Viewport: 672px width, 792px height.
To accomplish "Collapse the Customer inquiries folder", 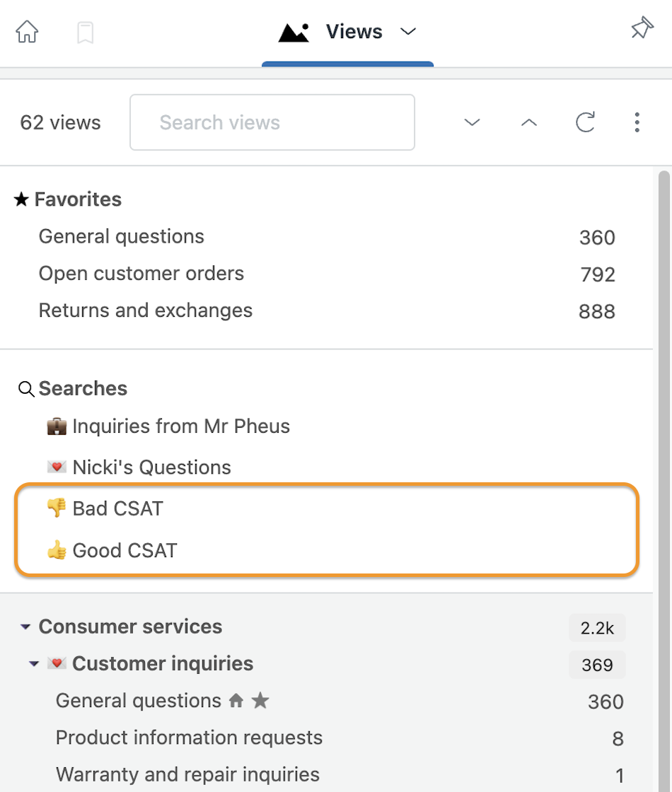I will (x=34, y=664).
